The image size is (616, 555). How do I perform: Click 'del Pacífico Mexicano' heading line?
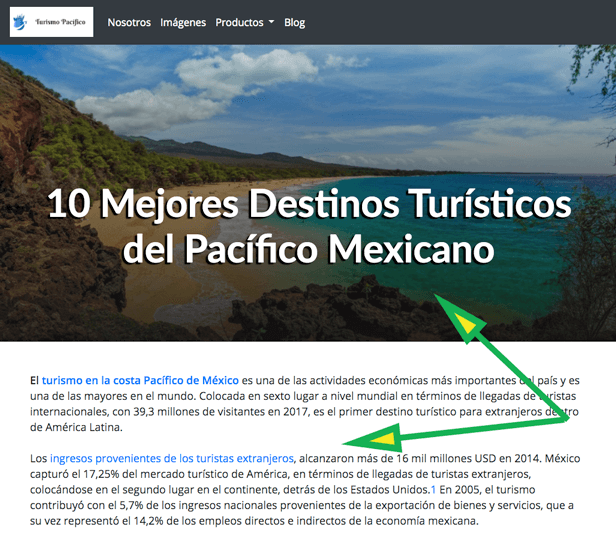(x=309, y=249)
